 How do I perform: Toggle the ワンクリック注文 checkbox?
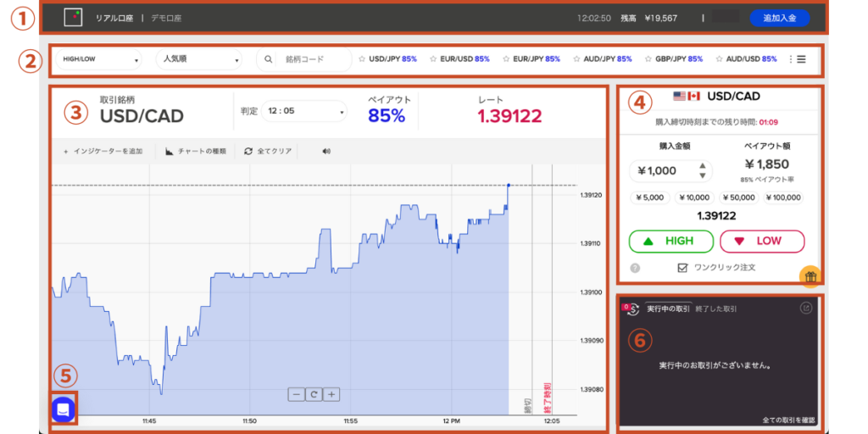point(682,268)
